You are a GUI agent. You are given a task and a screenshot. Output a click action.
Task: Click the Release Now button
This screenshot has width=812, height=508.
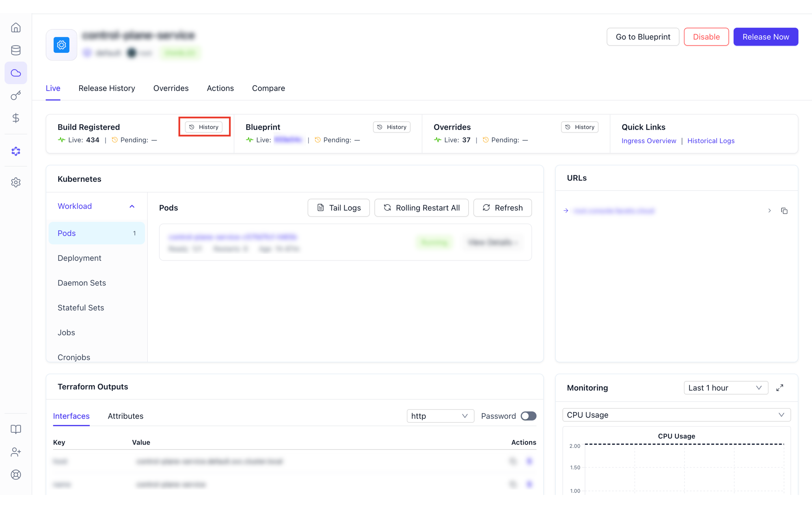[x=766, y=37]
